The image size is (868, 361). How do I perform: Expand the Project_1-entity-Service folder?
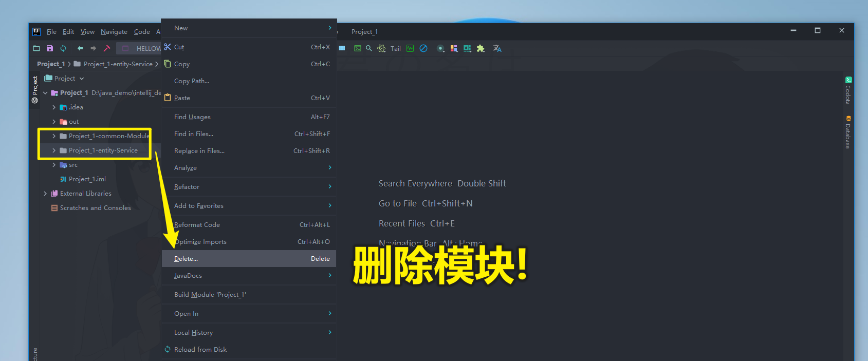[54, 150]
